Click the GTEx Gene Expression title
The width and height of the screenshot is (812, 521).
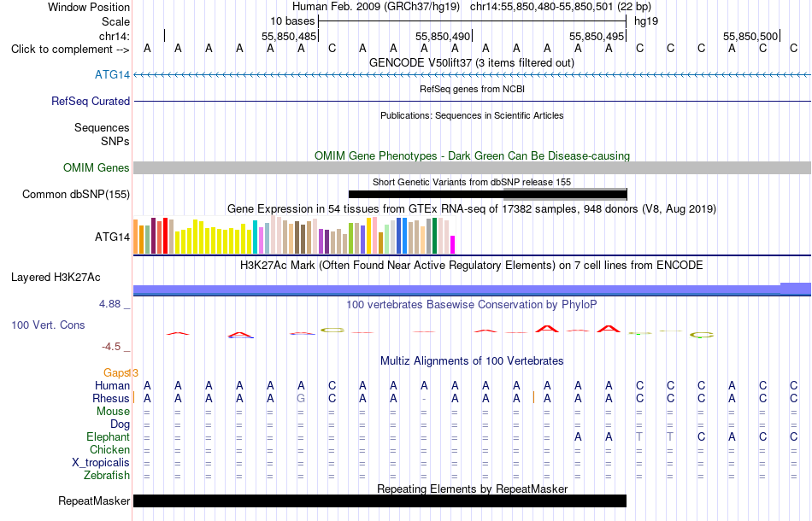(472, 209)
